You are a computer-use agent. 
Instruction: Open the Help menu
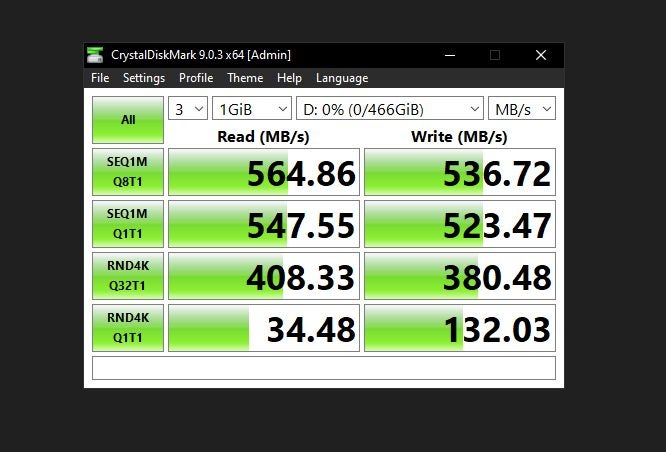tap(289, 78)
